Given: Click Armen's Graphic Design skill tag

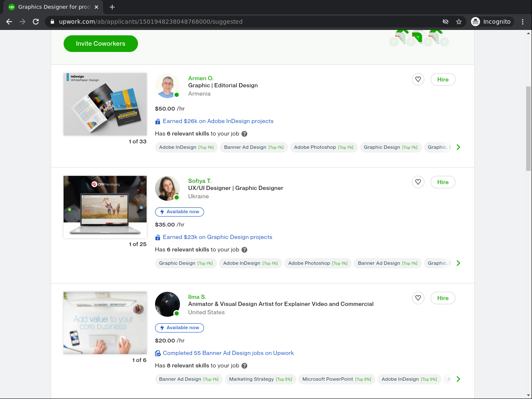Looking at the screenshot, I should pyautogui.click(x=391, y=147).
